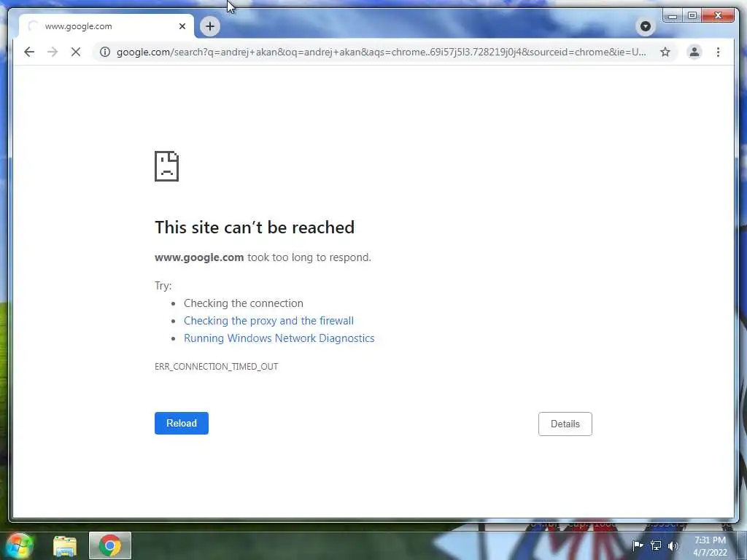Click the blue Reload button
This screenshot has width=747, height=560.
click(182, 424)
